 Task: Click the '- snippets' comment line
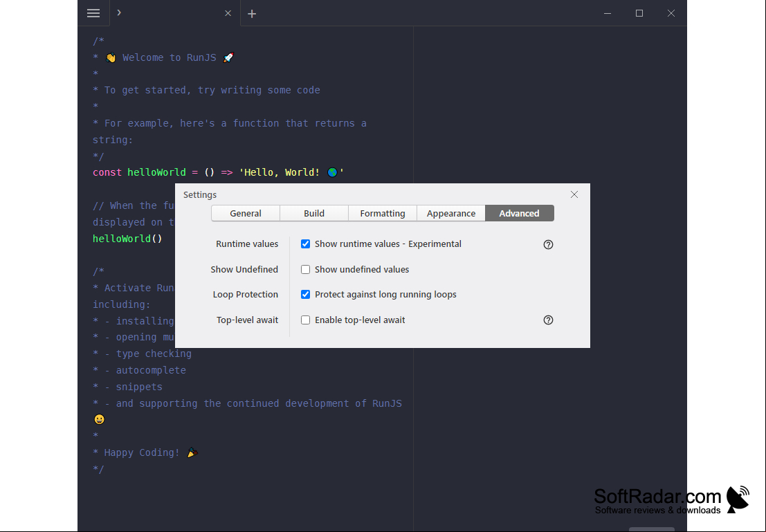(127, 387)
